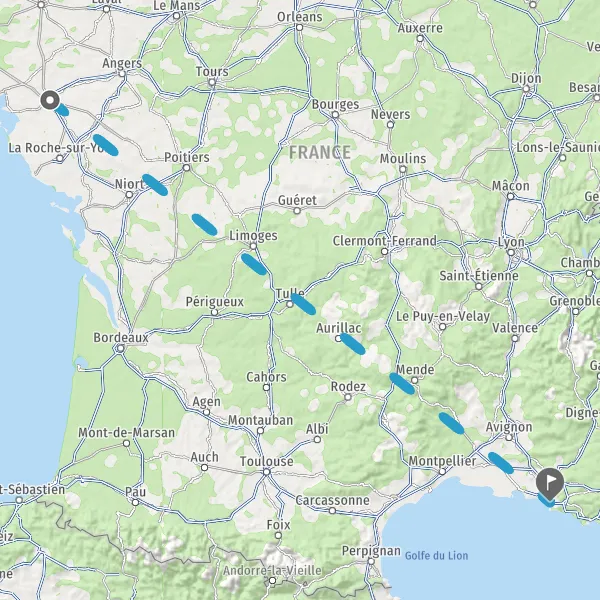
Task: Click the destination flag marker
Action: [x=550, y=484]
